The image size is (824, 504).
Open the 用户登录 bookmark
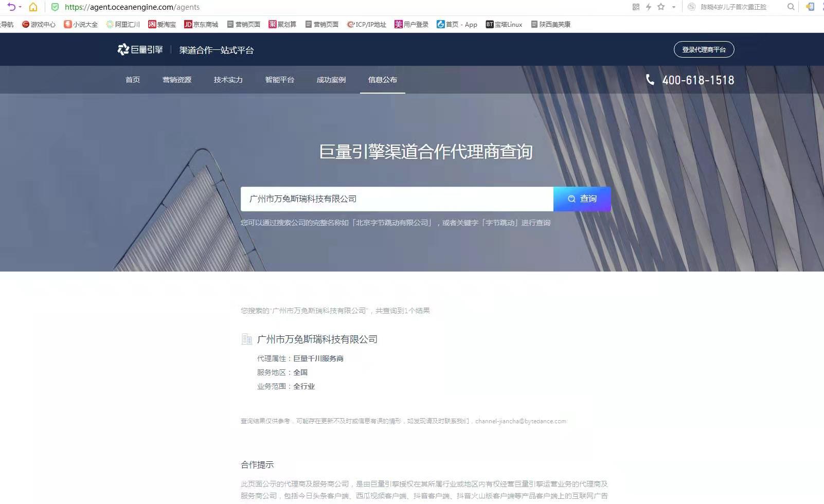[411, 24]
